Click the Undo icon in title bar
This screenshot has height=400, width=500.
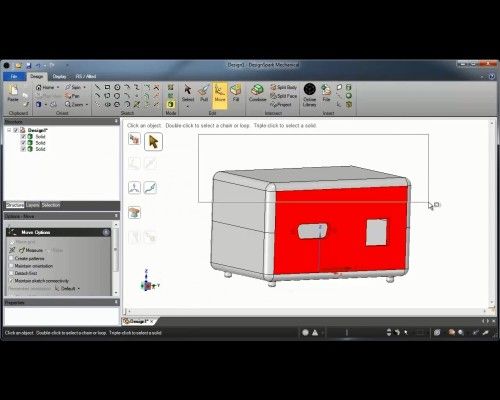pyautogui.click(x=38, y=65)
